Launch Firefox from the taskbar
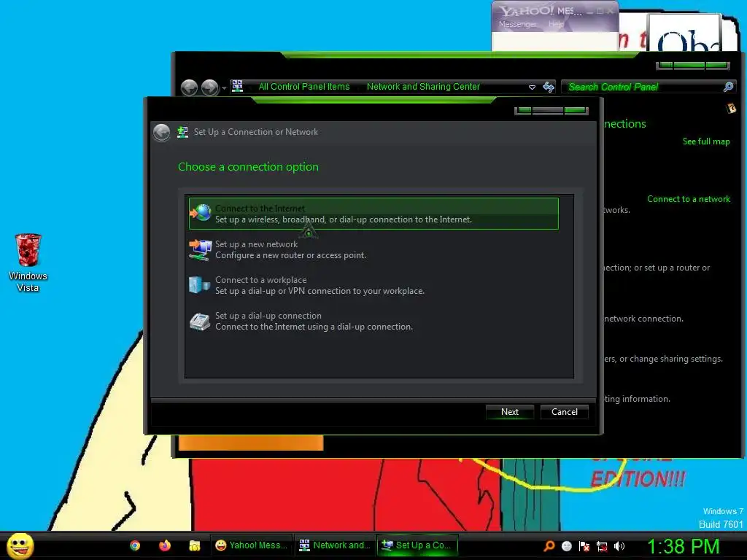The width and height of the screenshot is (747, 560). [165, 545]
